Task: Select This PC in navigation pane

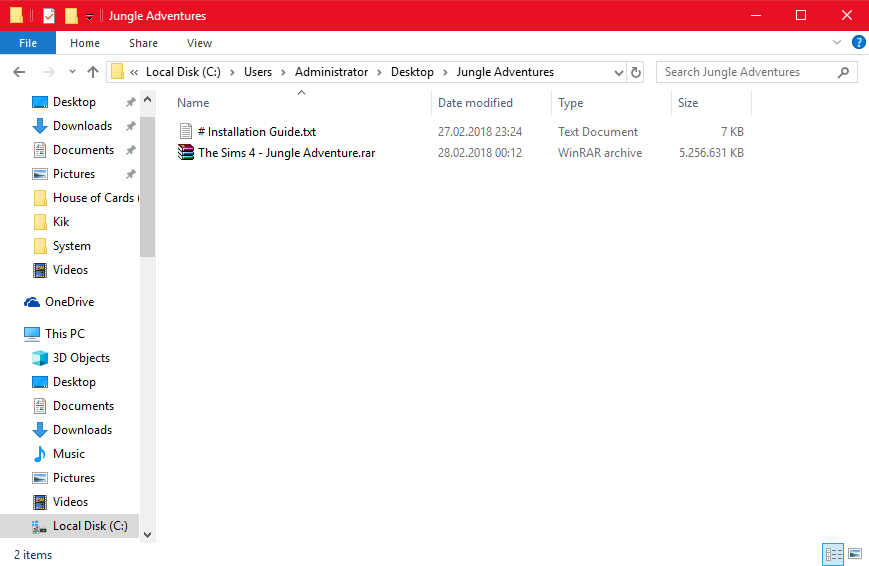Action: 65,334
